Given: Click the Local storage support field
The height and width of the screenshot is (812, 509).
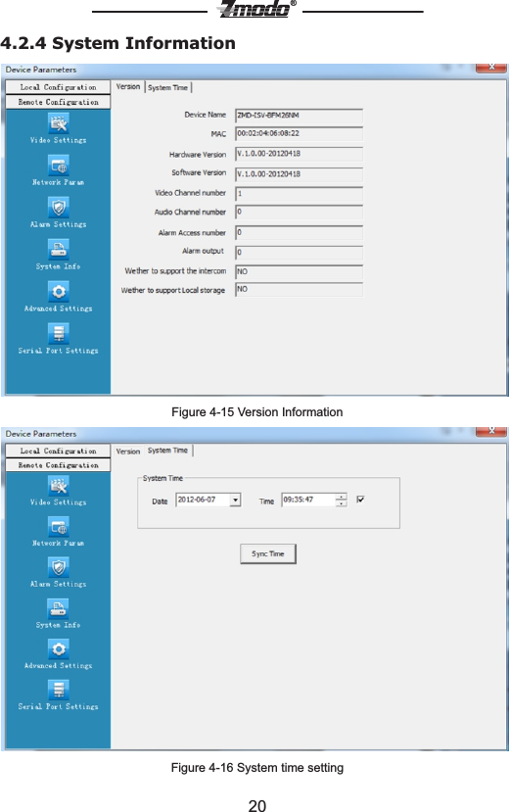Looking at the screenshot, I should tap(299, 290).
